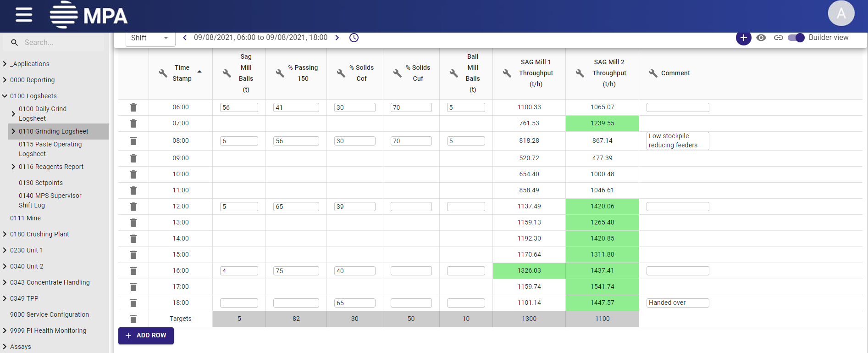Expand the 0180 Crushing Plant tree node
This screenshot has width=868, height=353.
tap(5, 234)
